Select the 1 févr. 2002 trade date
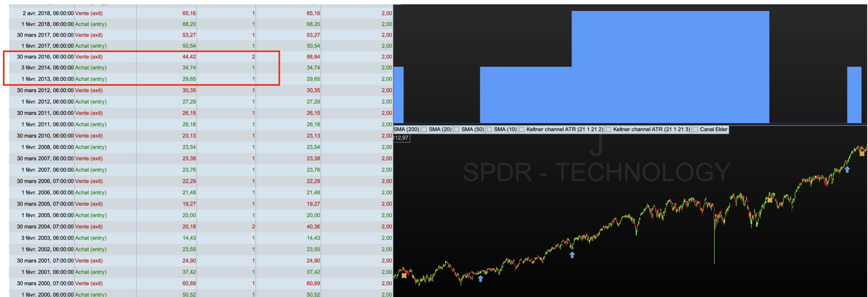Image resolution: width=868 pixels, height=297 pixels. [x=47, y=249]
